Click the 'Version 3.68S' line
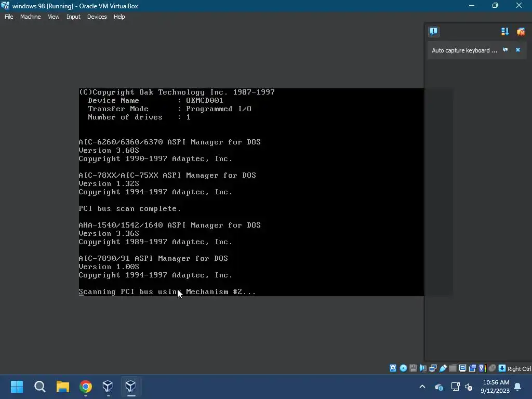Viewport: 532px width, 399px height. [109, 150]
